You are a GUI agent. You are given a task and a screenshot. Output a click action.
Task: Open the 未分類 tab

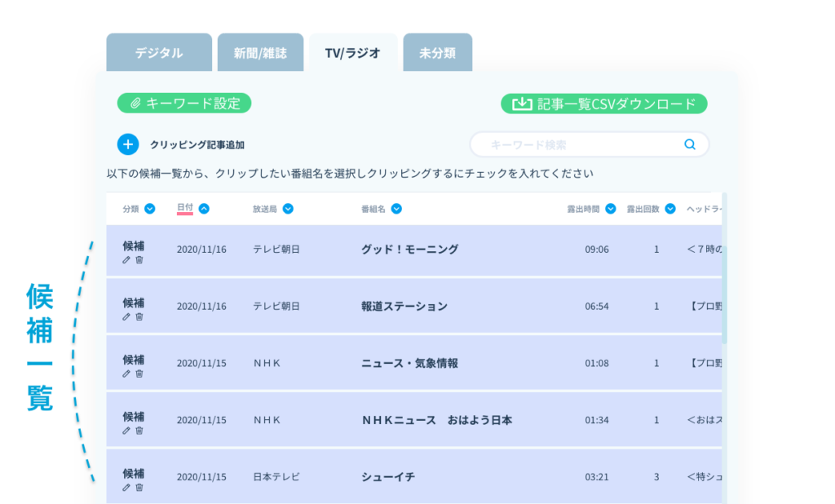437,53
